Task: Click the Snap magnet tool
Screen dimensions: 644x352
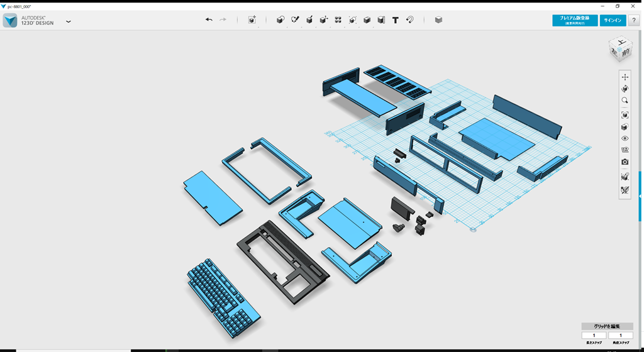Action: [x=409, y=20]
